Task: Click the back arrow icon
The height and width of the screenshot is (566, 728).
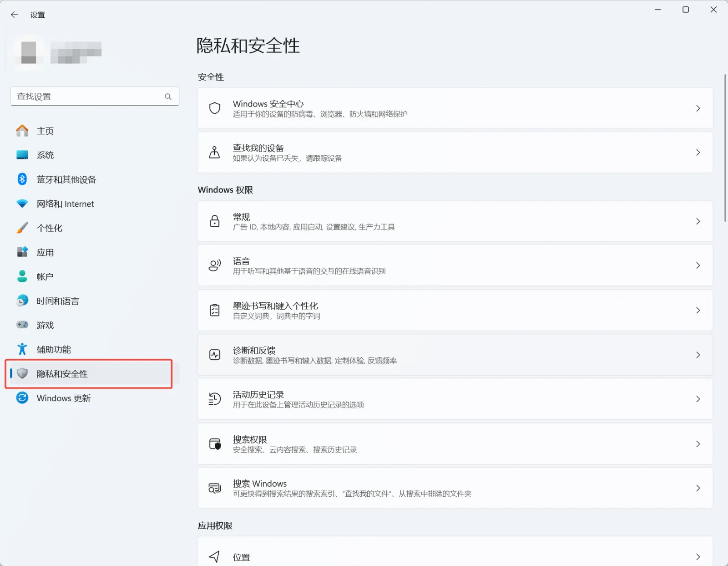Action: point(15,15)
